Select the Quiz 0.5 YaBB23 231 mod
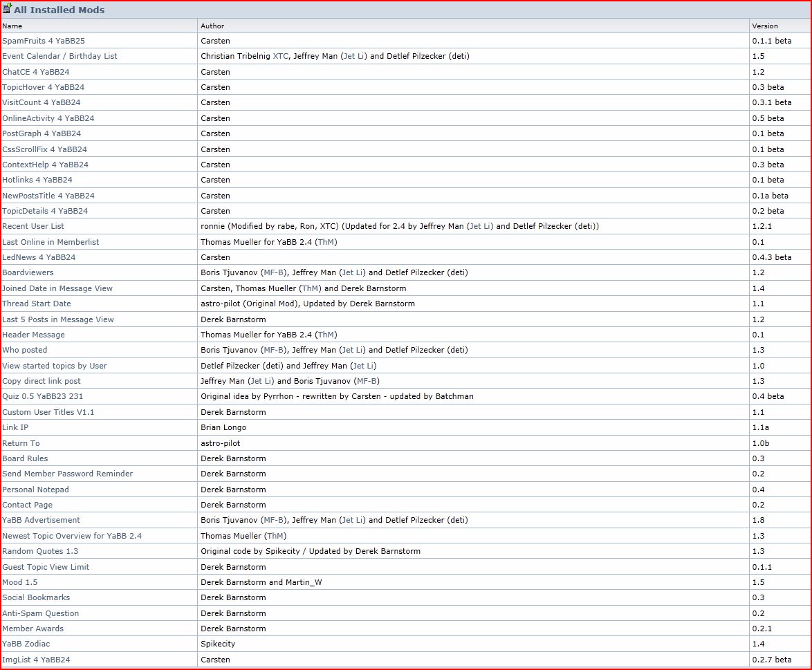Image resolution: width=812 pixels, height=670 pixels. click(x=42, y=396)
